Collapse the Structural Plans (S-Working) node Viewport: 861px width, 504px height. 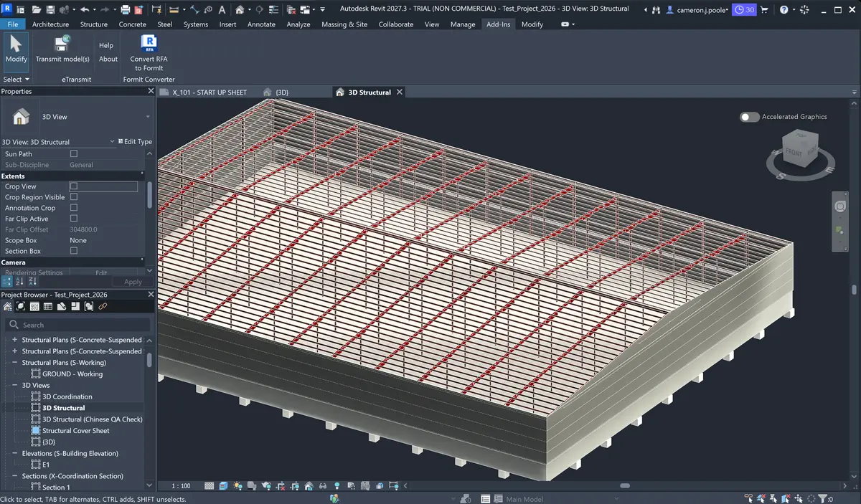point(14,363)
